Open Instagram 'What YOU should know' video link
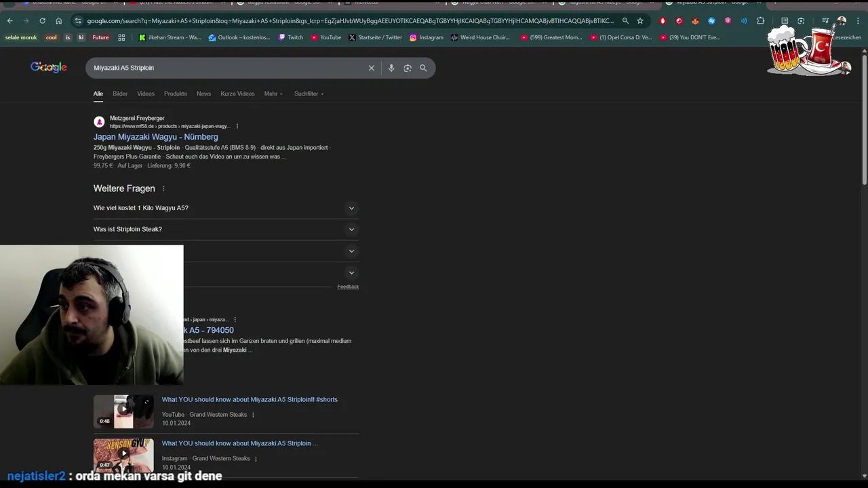 coord(240,443)
